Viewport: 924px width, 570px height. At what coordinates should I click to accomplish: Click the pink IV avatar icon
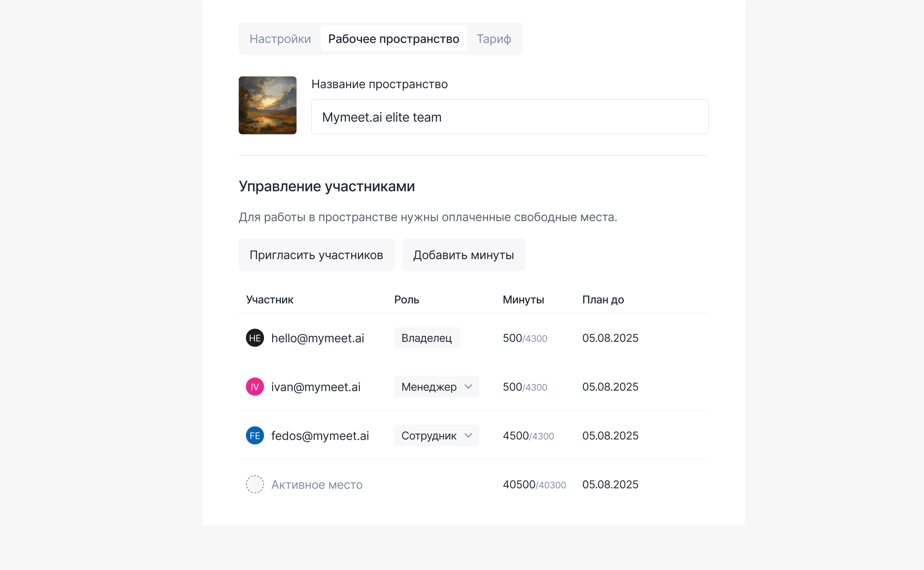tap(255, 387)
